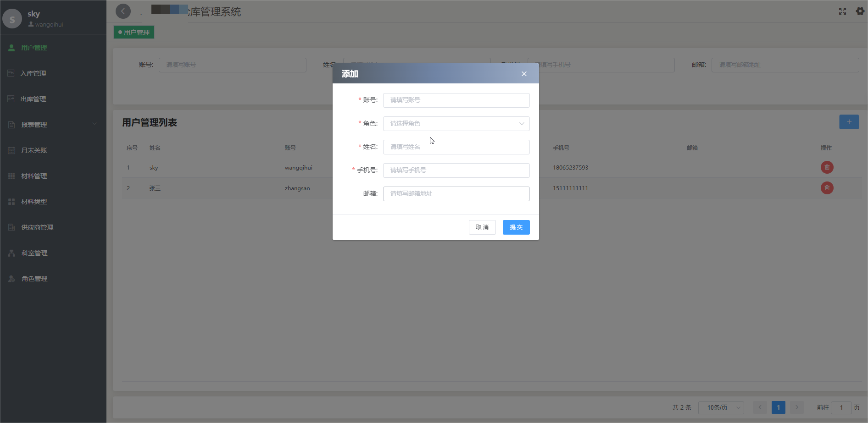Click the 取消 cancel button
868x423 pixels.
coord(482,227)
